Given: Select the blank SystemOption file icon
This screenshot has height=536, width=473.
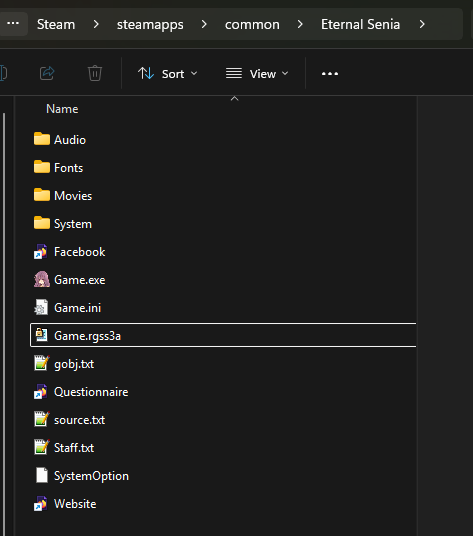Looking at the screenshot, I should click(42, 475).
